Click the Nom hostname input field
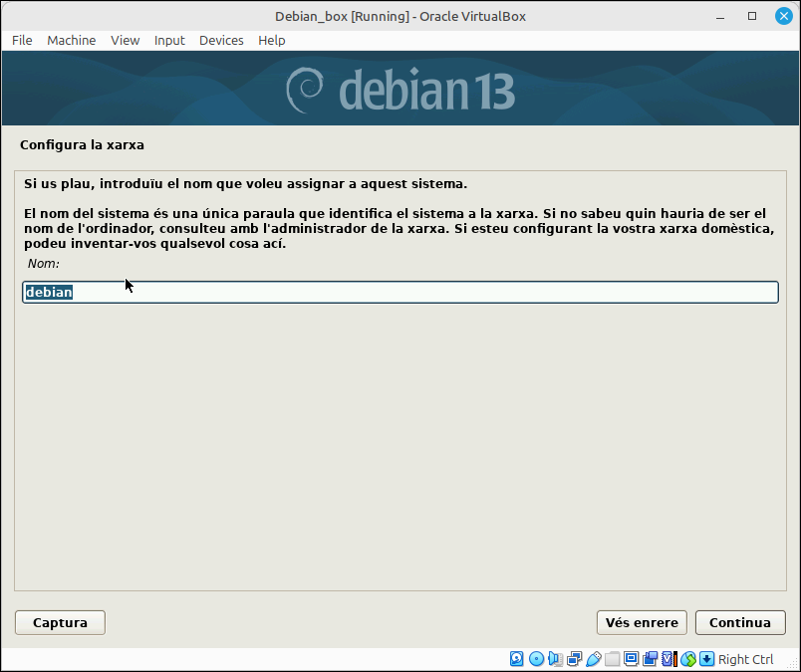 point(400,292)
